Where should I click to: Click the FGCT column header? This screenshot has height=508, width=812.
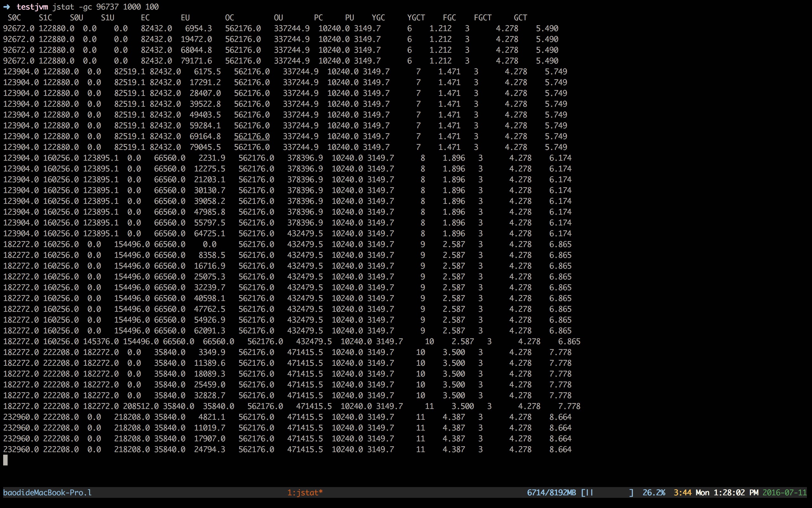pos(483,17)
